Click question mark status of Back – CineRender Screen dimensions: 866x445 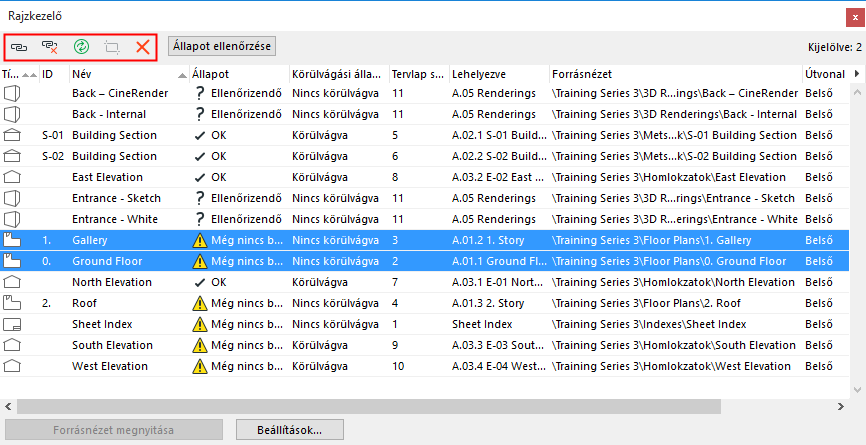coord(199,93)
